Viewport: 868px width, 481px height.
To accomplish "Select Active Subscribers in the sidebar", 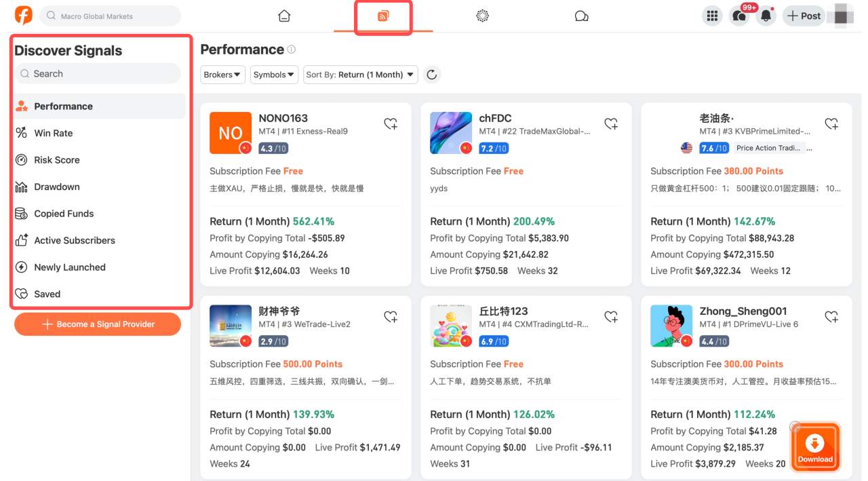I will [x=100, y=240].
